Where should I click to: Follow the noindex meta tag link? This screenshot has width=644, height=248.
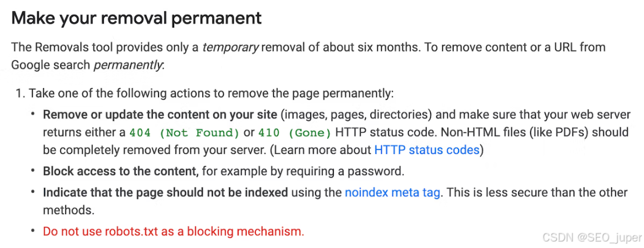pos(393,193)
